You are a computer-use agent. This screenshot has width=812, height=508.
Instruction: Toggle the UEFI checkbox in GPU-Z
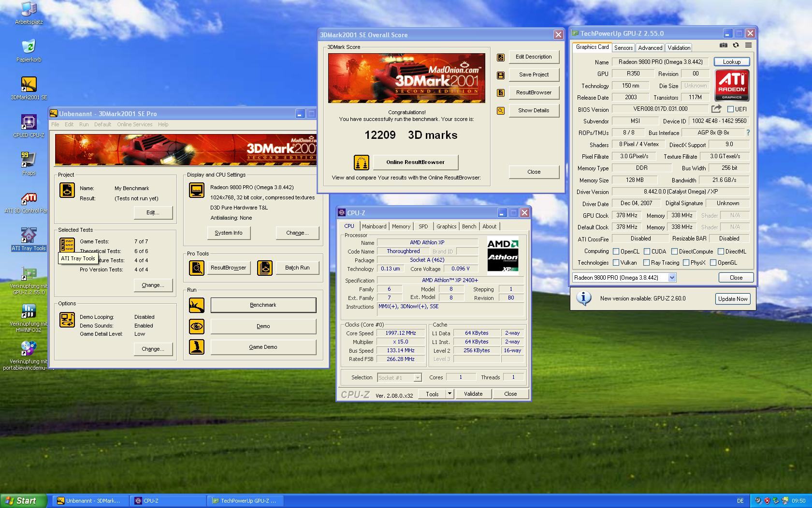[x=731, y=109]
